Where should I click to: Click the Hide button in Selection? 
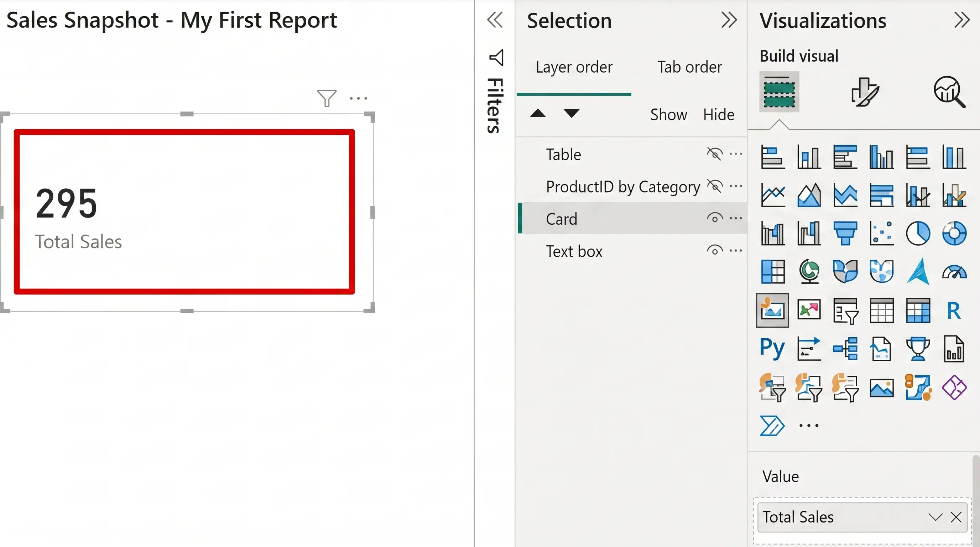tap(719, 115)
